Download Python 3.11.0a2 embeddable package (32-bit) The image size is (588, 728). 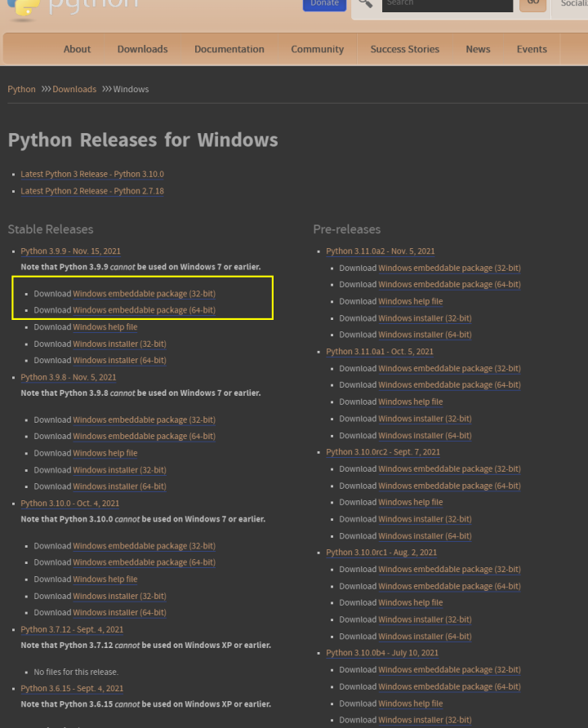449,269
